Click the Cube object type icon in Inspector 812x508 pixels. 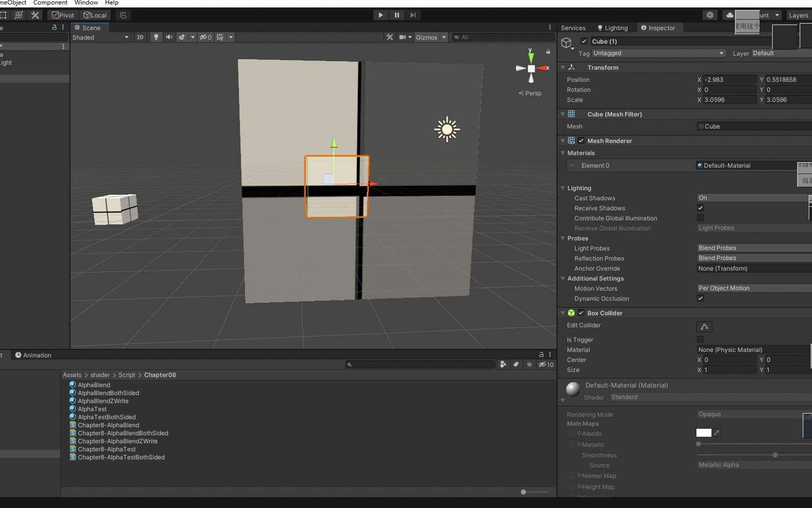click(567, 43)
